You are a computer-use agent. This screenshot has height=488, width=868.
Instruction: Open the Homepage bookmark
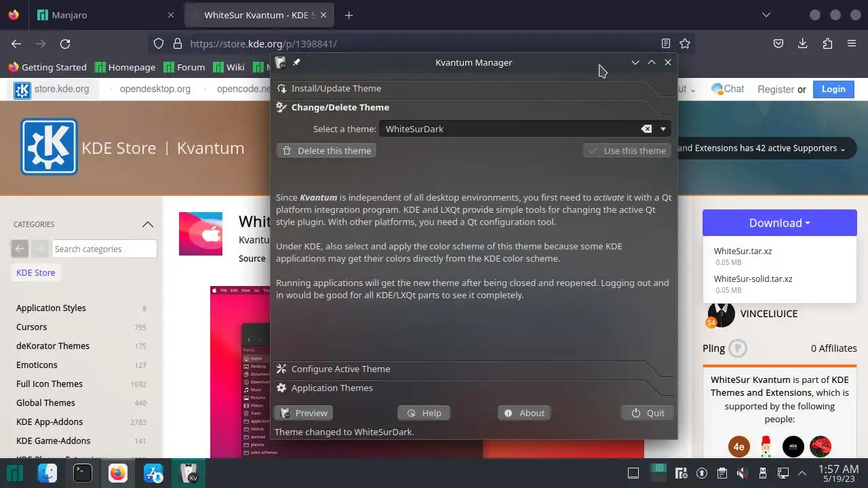(125, 67)
